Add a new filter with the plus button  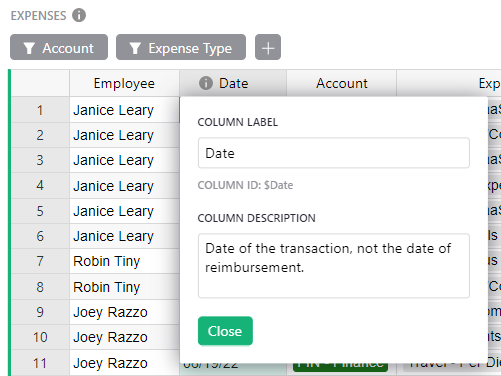tap(268, 47)
